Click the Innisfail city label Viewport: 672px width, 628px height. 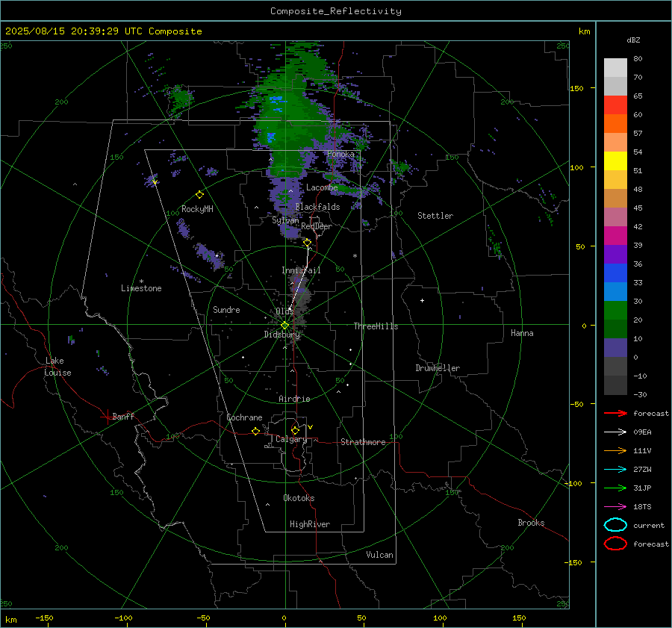click(x=301, y=270)
